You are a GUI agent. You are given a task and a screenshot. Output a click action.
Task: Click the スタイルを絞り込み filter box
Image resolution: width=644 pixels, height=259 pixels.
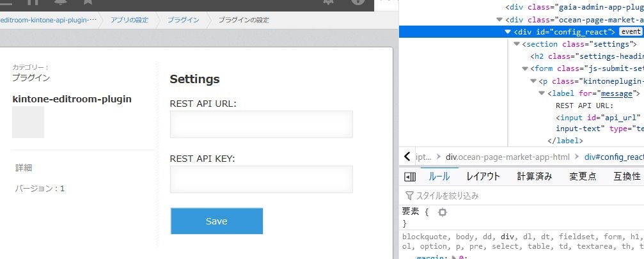(x=522, y=196)
